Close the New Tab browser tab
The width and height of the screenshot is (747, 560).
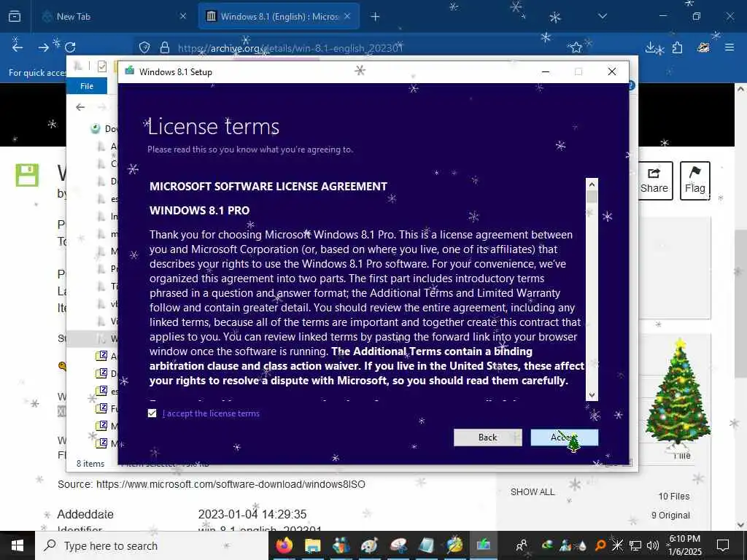(x=183, y=17)
